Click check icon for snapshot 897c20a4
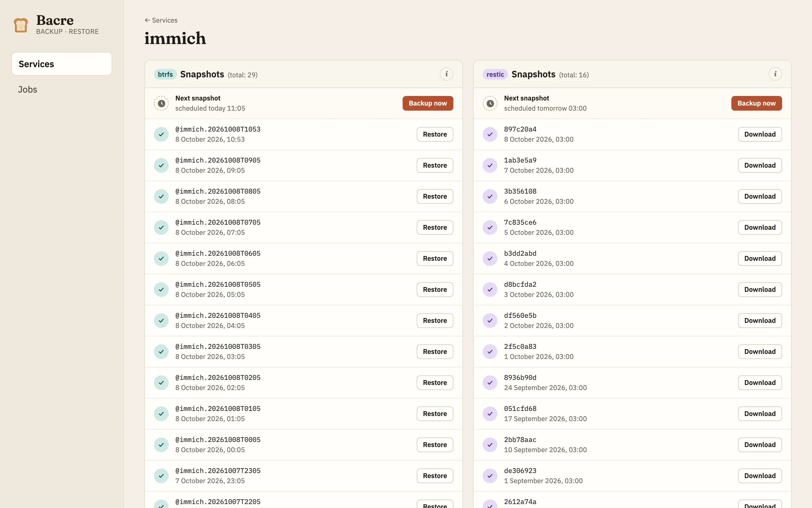Screen dimensions: 812x508 click(x=490, y=134)
